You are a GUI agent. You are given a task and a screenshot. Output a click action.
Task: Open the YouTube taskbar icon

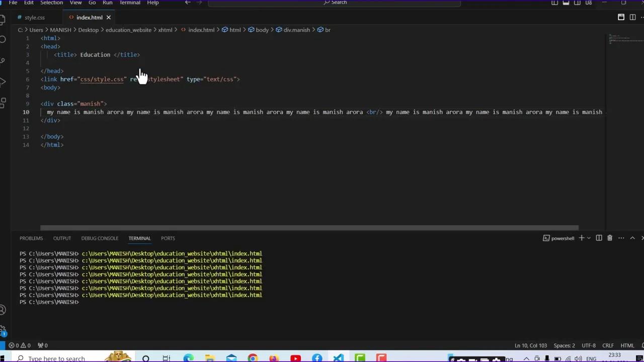295,358
